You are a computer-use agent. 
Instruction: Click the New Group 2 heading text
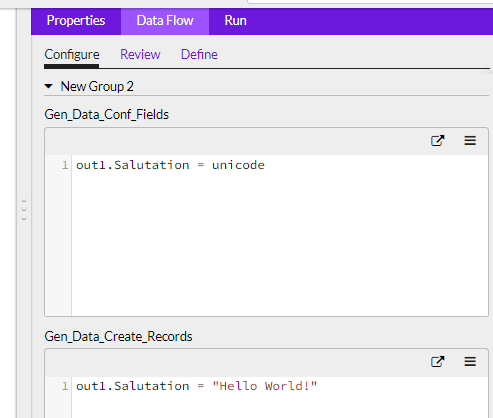click(x=97, y=86)
